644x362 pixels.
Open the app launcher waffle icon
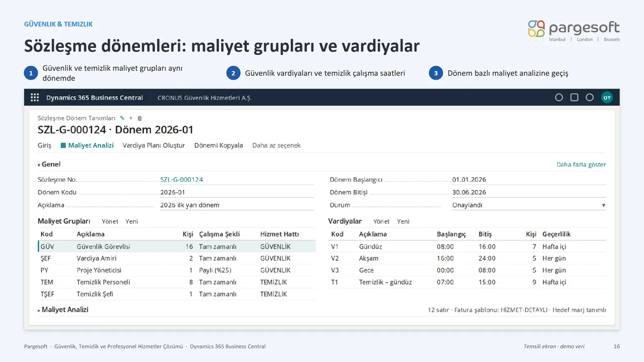(x=35, y=98)
